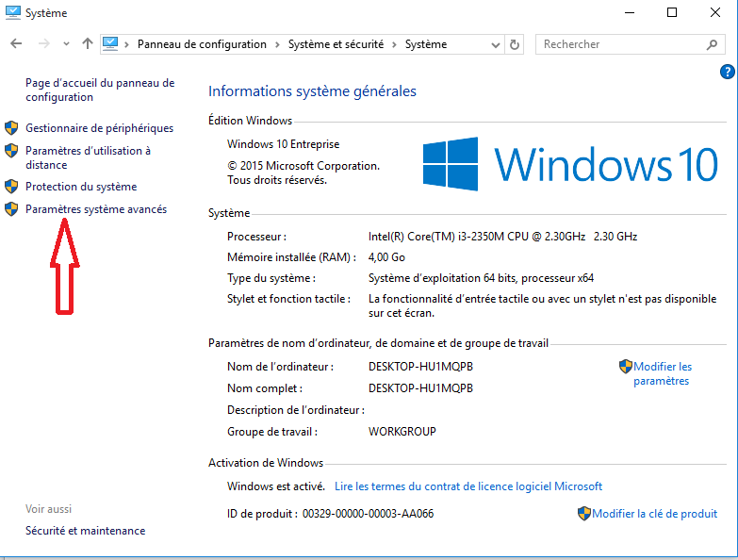Select the Windows 10 Entreprise text
Viewport: 738px width, 560px height.
click(x=284, y=144)
